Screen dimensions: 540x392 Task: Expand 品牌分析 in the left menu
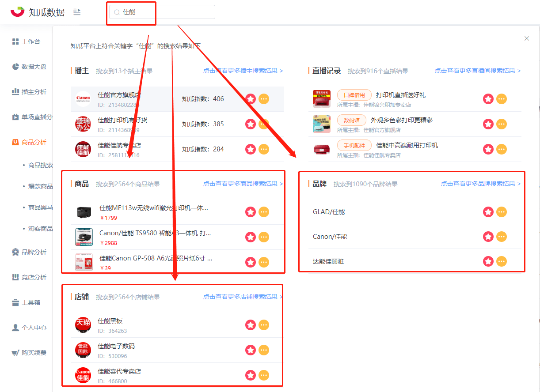tap(29, 252)
